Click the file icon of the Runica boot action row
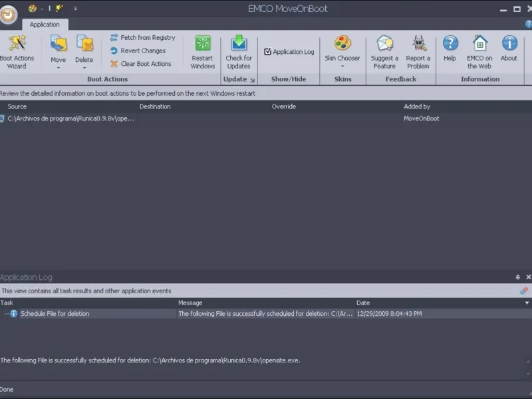The width and height of the screenshot is (532, 399). [x=2, y=118]
